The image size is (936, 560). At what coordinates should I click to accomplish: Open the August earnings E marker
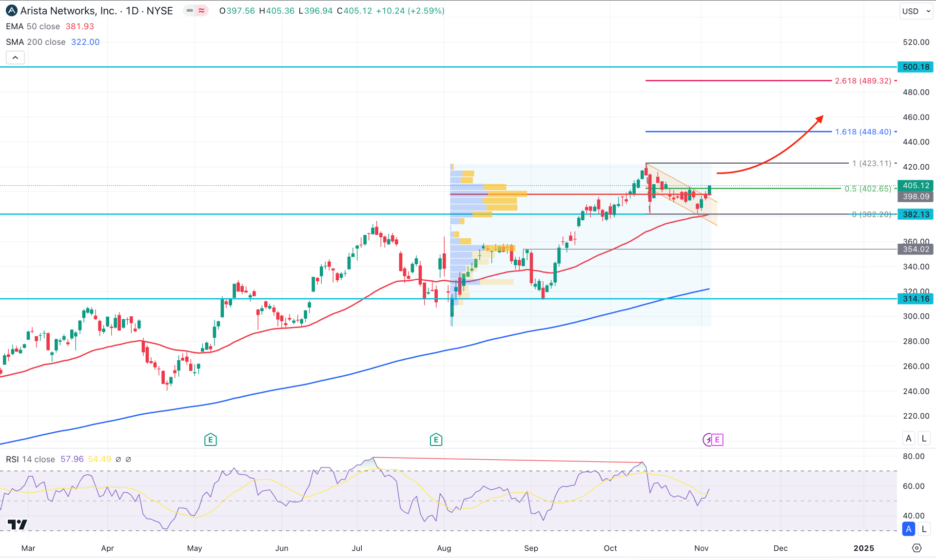point(436,440)
